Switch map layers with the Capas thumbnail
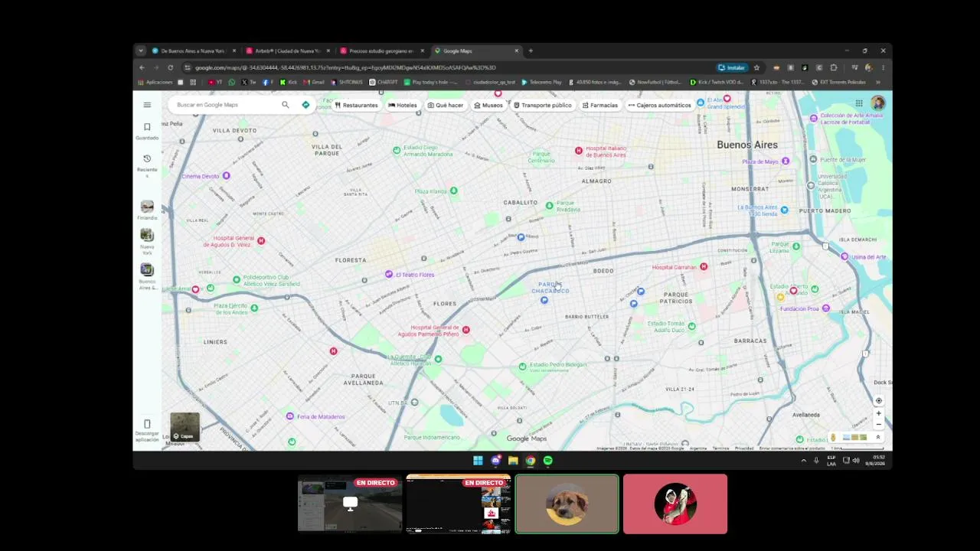Image resolution: width=980 pixels, height=551 pixels. 185,427
